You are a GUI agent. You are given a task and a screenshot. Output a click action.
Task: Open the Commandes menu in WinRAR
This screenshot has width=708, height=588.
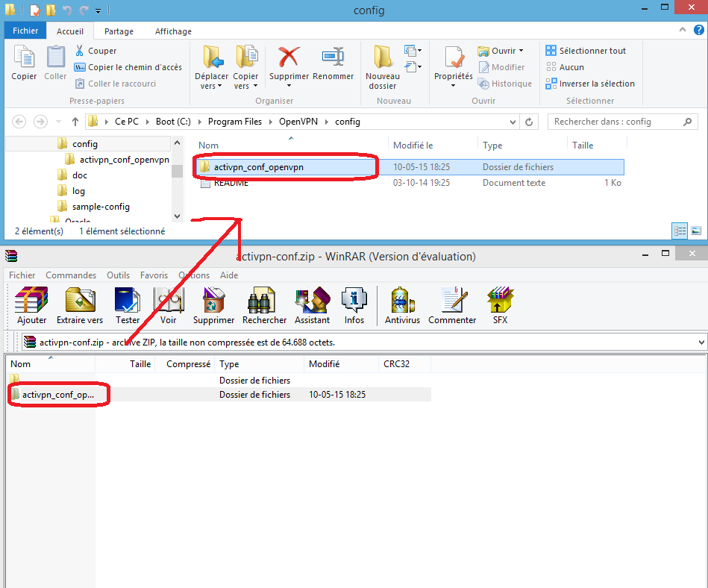point(71,275)
